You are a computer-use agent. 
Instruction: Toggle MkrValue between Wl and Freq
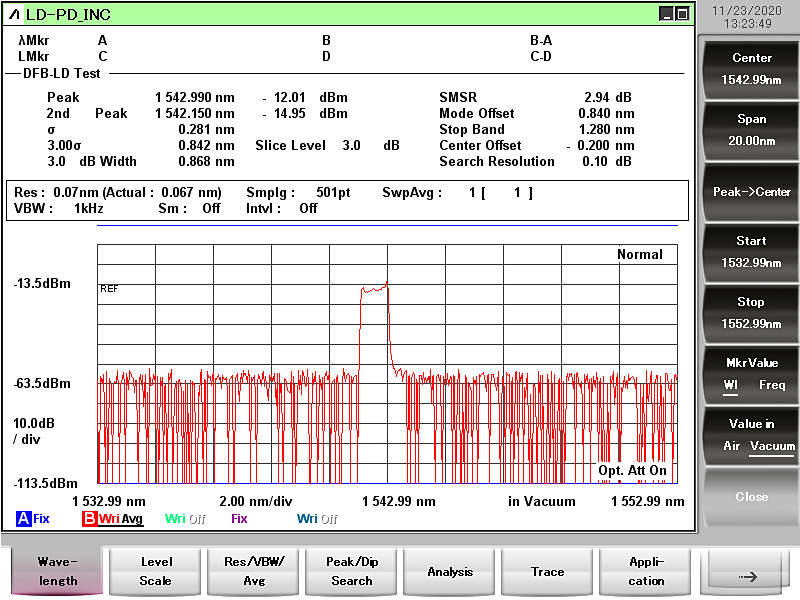[x=751, y=374]
